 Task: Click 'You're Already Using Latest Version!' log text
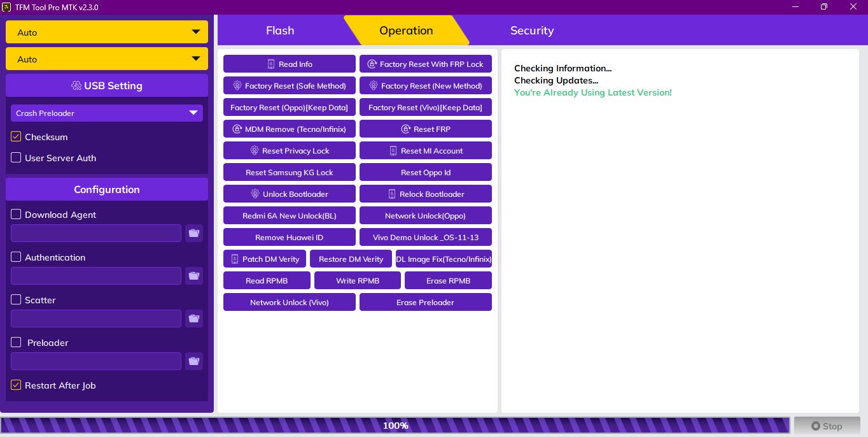(593, 93)
